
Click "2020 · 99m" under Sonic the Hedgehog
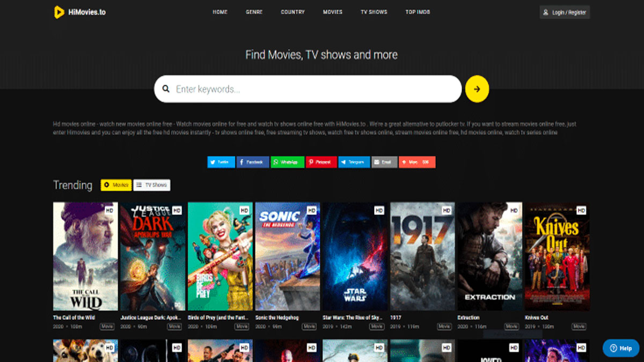pos(268,327)
